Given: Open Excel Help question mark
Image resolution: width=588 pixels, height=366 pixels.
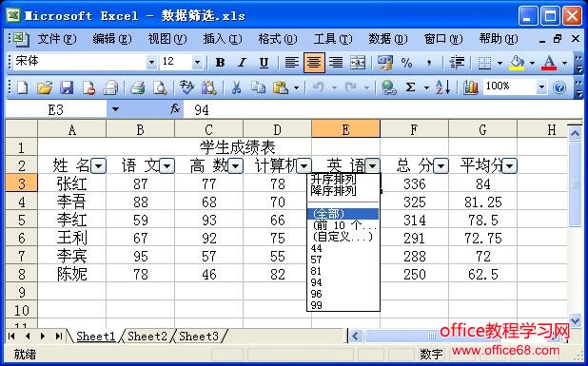Looking at the screenshot, I should pos(559,87).
